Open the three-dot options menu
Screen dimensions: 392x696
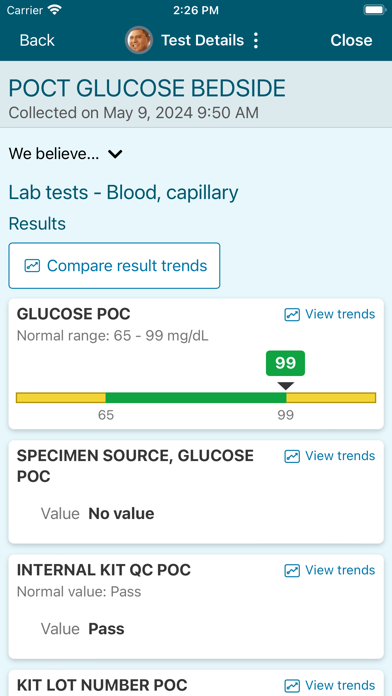tap(256, 40)
